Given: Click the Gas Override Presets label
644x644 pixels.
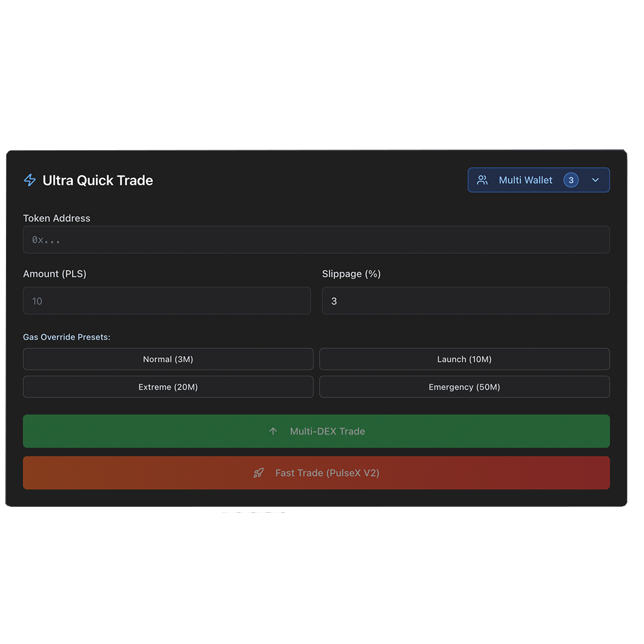Looking at the screenshot, I should pos(67,337).
